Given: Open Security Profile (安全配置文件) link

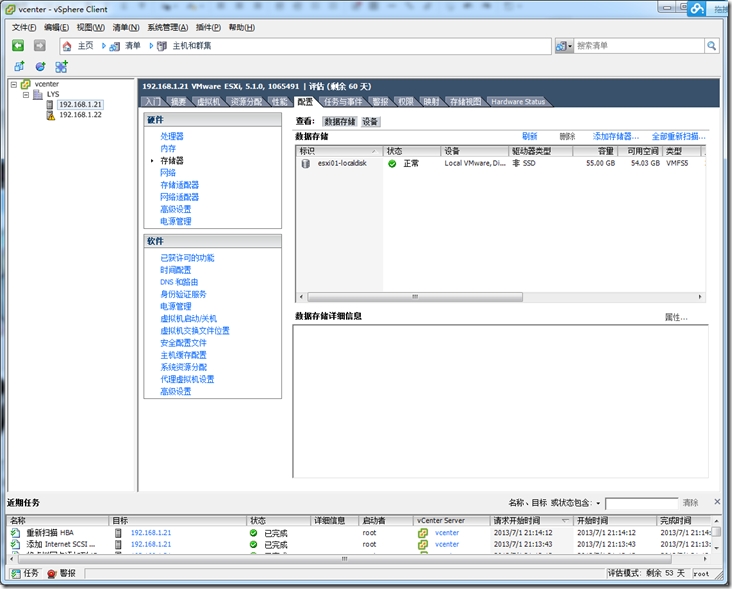Looking at the screenshot, I should (x=183, y=343).
